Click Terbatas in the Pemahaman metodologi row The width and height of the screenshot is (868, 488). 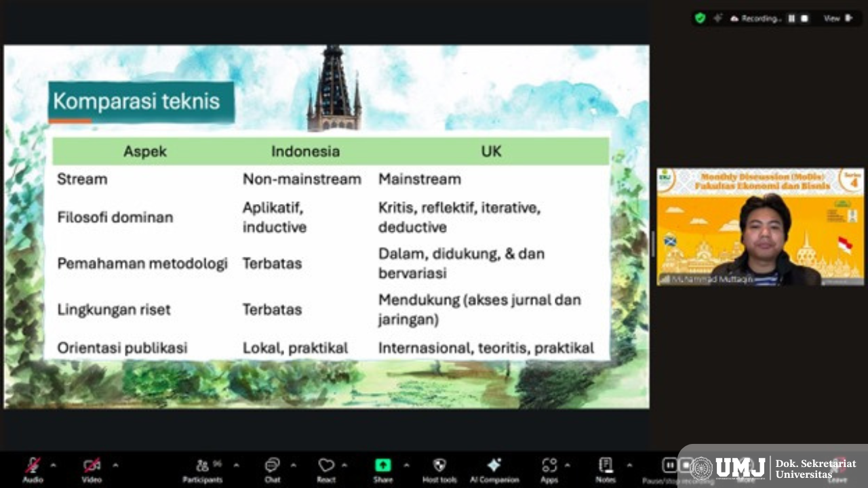[x=273, y=263]
